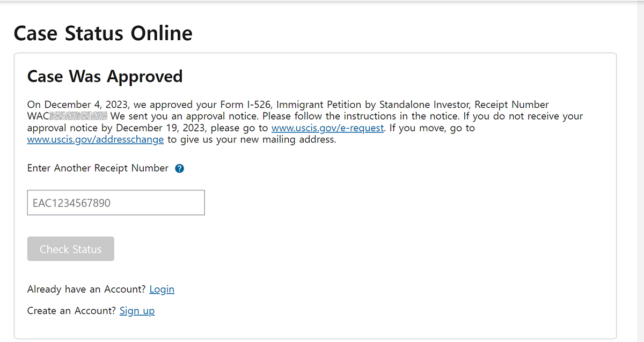
Task: Click the If you move, go to text
Action: pos(432,128)
